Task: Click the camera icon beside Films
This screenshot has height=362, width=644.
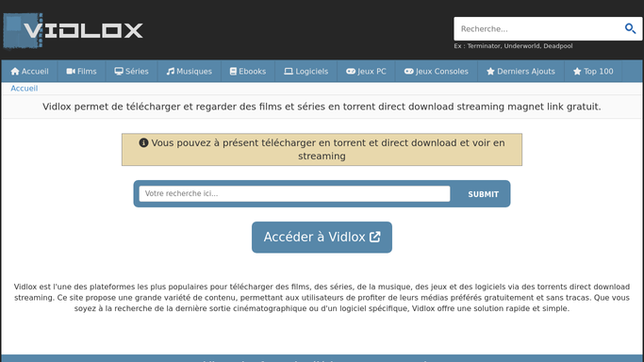Action: click(x=71, y=72)
